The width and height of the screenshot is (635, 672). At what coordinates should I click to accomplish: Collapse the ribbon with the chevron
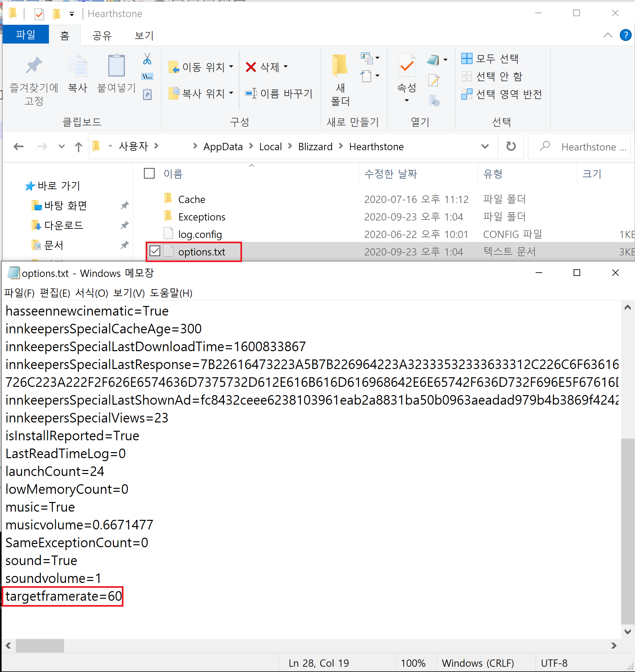(608, 35)
